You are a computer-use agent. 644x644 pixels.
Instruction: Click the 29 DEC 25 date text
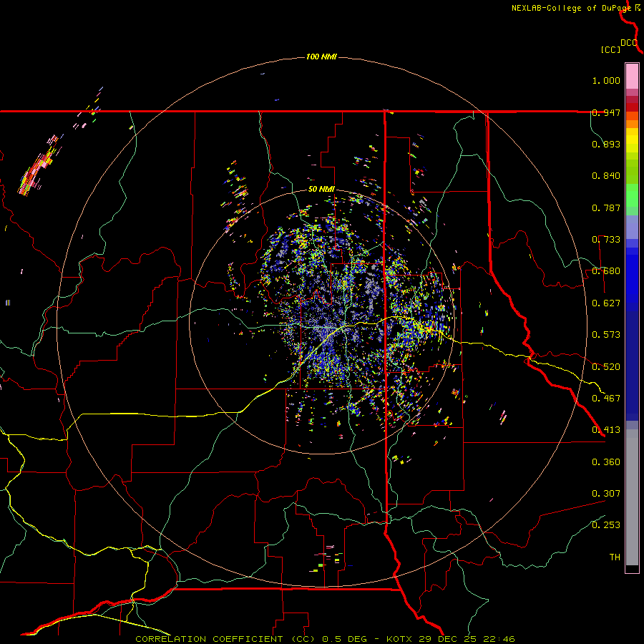[x=448, y=639]
